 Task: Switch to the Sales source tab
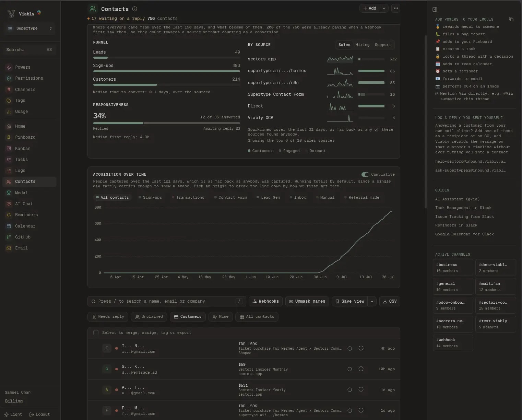(344, 45)
